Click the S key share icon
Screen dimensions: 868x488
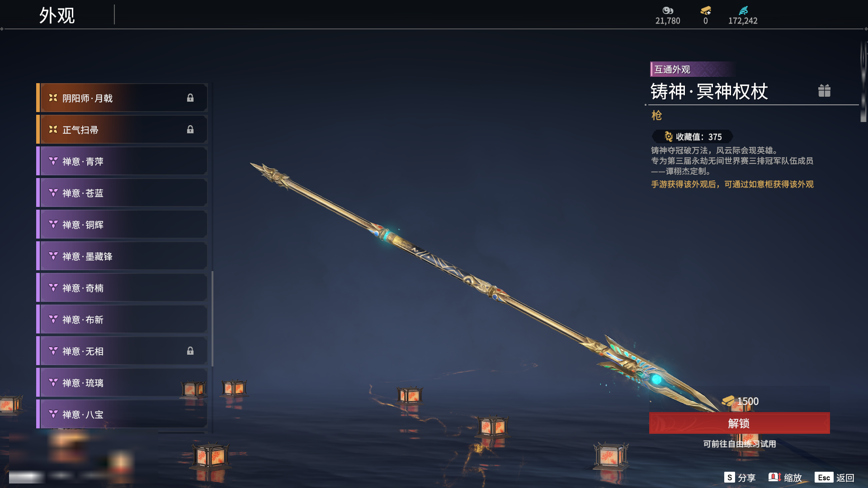tap(729, 478)
